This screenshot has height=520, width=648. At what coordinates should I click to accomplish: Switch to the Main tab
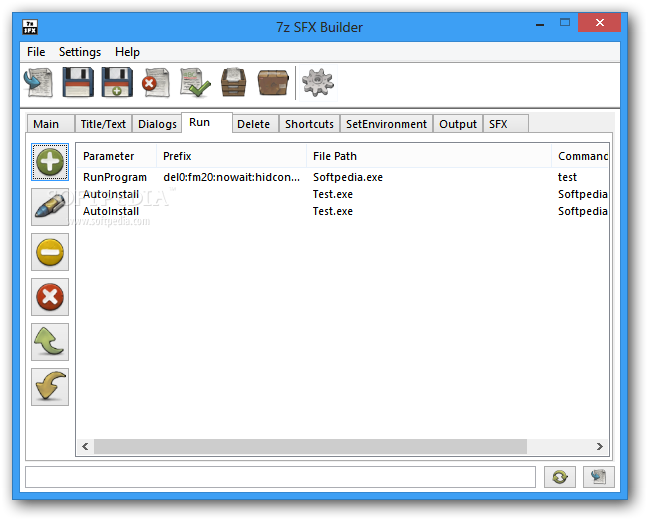click(x=51, y=124)
